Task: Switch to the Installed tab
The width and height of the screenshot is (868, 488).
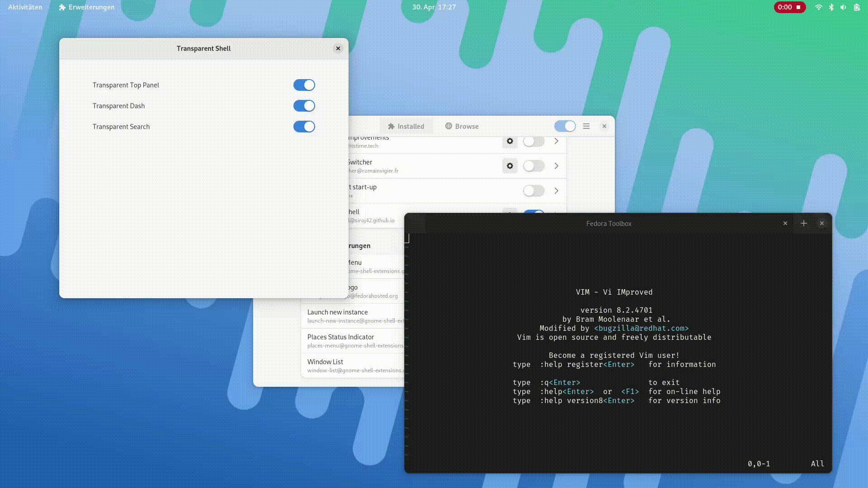Action: tap(406, 126)
